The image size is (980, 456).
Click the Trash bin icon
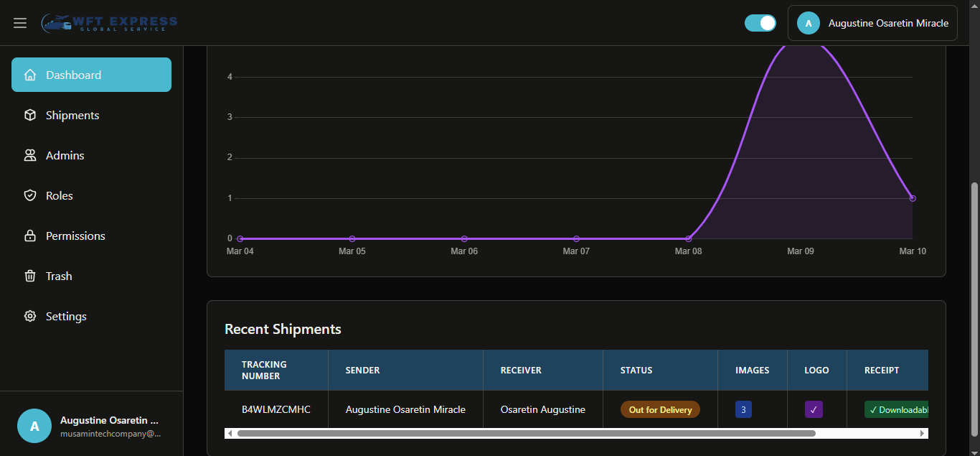[30, 276]
